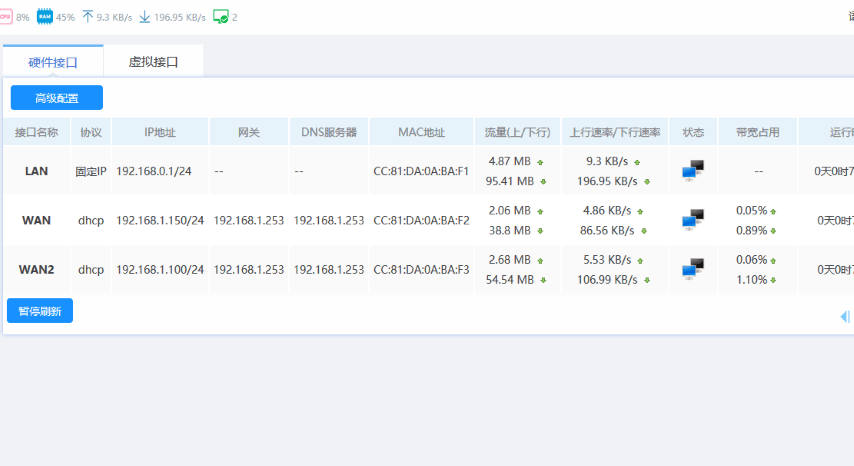Click green up arrow beside 2.06 MB

pyautogui.click(x=540, y=211)
